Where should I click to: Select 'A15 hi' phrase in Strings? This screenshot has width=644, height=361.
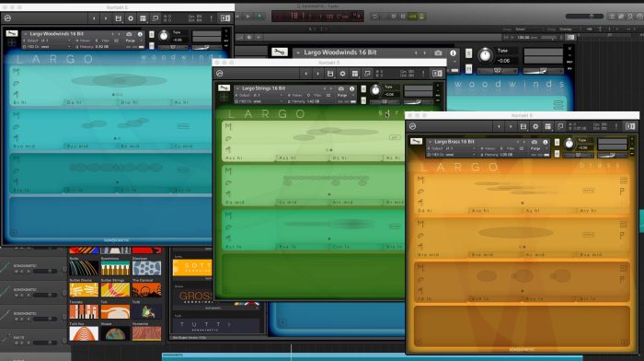click(x=287, y=157)
